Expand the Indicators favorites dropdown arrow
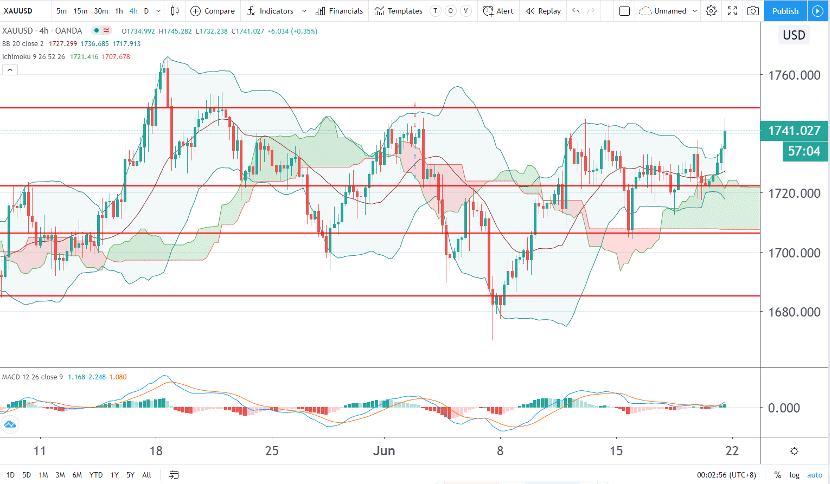Image resolution: width=830 pixels, height=484 pixels. 304,11
